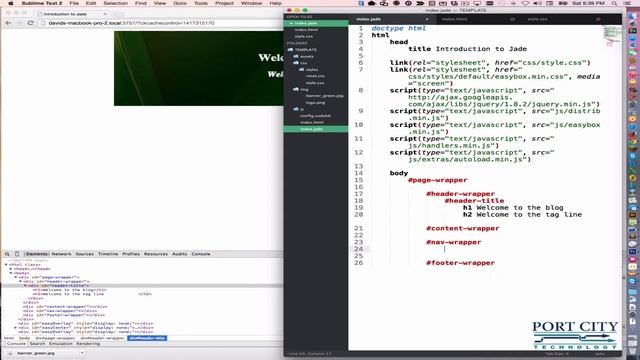Viewport: 640px width, 360px height.
Task: Click the browser back arrow
Action: pyautogui.click(x=8, y=23)
